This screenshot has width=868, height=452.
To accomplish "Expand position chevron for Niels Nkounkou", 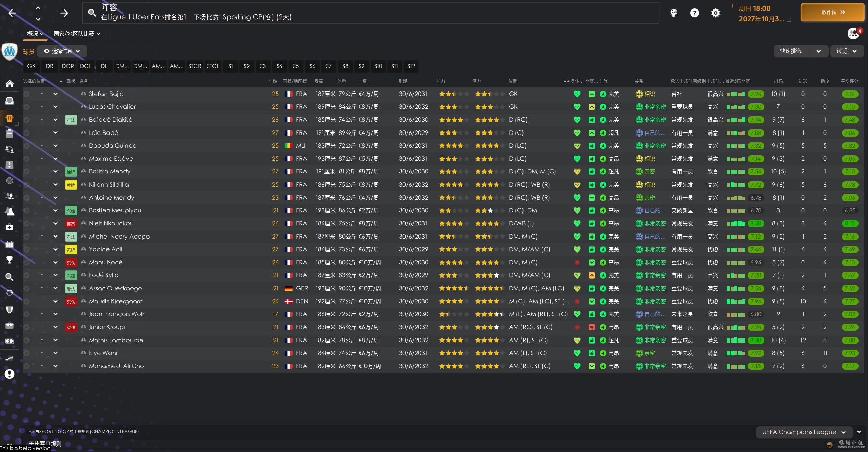I will pyautogui.click(x=55, y=223).
